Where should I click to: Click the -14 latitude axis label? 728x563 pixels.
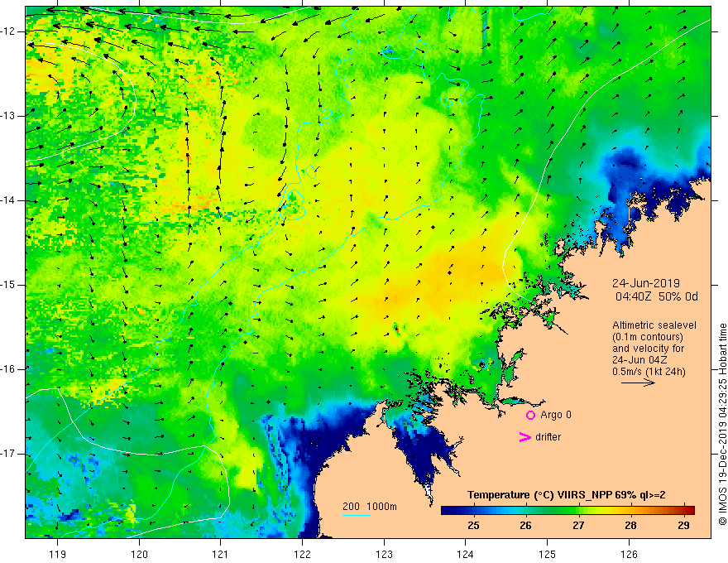pyautogui.click(x=8, y=200)
